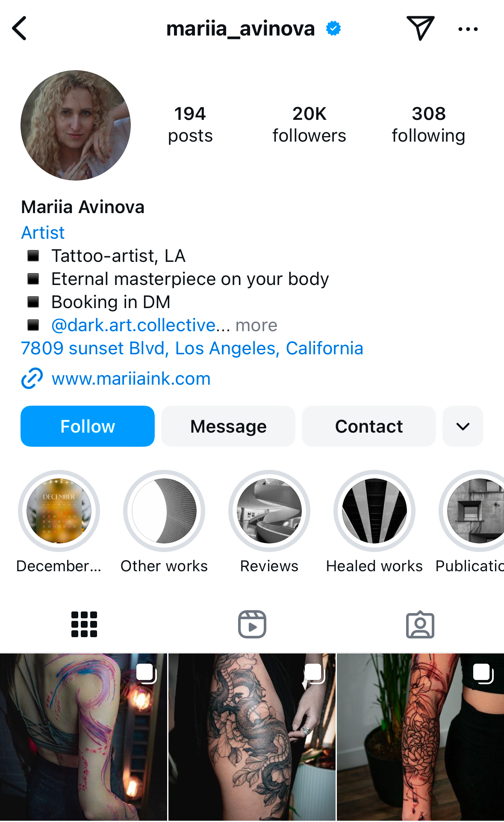
Task: Tap the back arrow icon
Action: pyautogui.click(x=20, y=28)
